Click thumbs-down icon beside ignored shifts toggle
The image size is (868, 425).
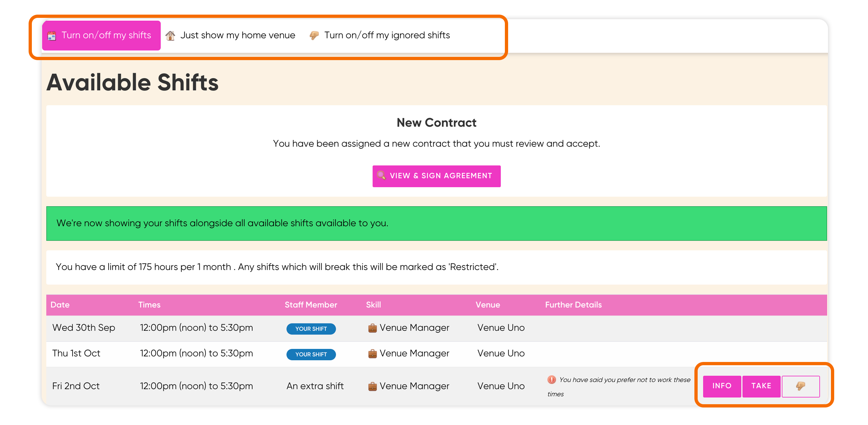314,35
